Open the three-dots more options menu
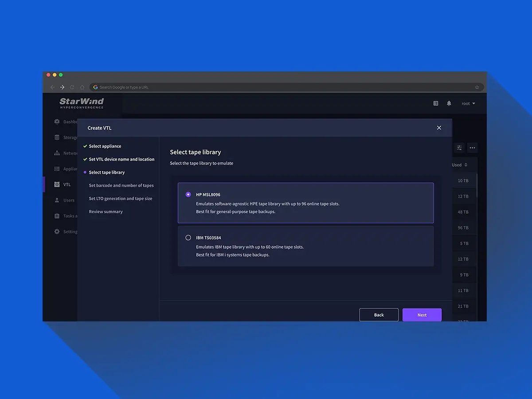The width and height of the screenshot is (532, 399). [472, 148]
